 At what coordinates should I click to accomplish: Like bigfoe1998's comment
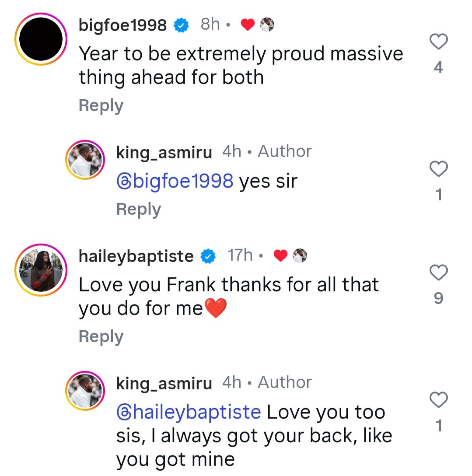pos(438,42)
